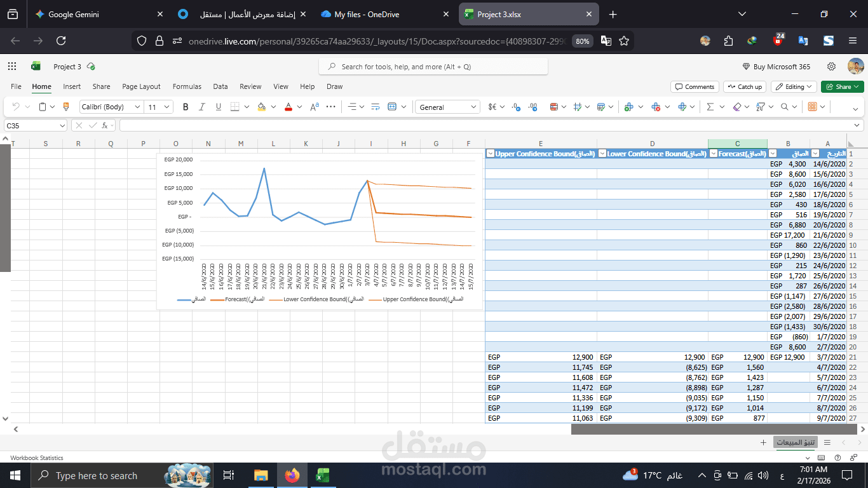The height and width of the screenshot is (488, 868).
Task: Switch to the Insert tab
Action: (x=72, y=86)
